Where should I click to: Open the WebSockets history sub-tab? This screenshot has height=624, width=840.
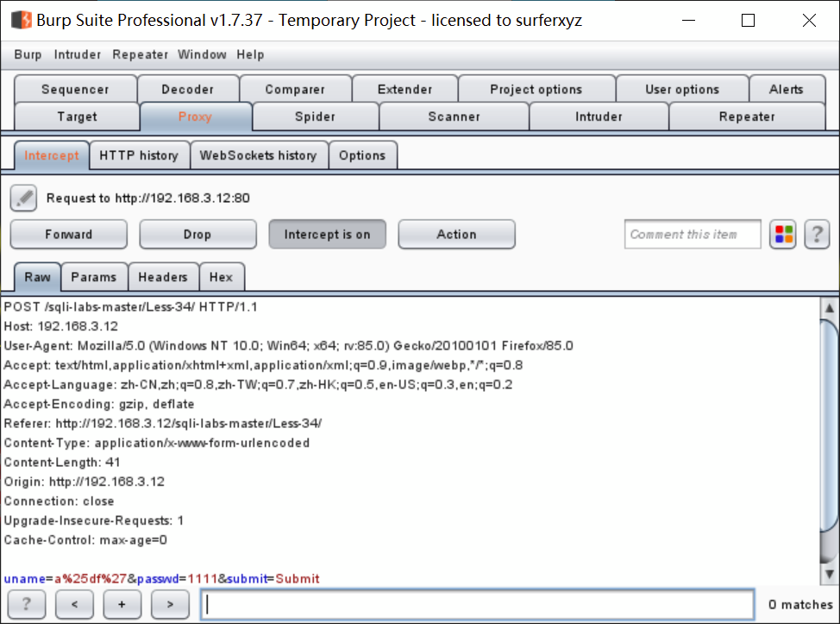pos(259,155)
